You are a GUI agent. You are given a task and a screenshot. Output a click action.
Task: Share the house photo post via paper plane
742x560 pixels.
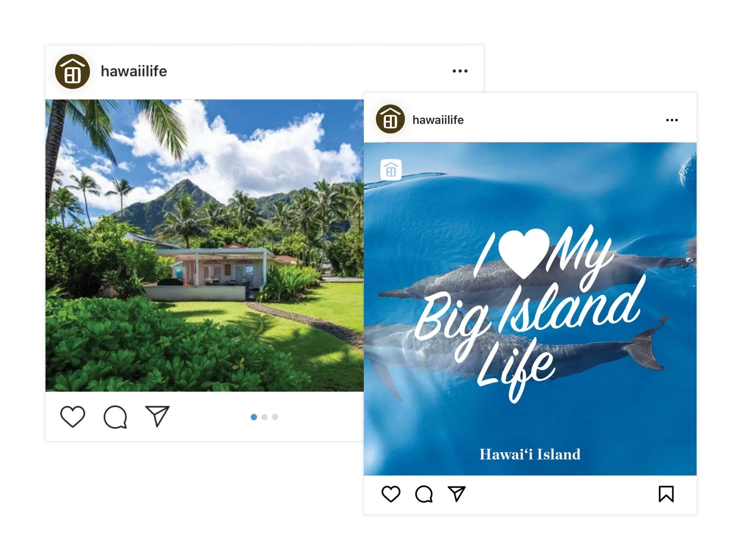[x=157, y=416]
